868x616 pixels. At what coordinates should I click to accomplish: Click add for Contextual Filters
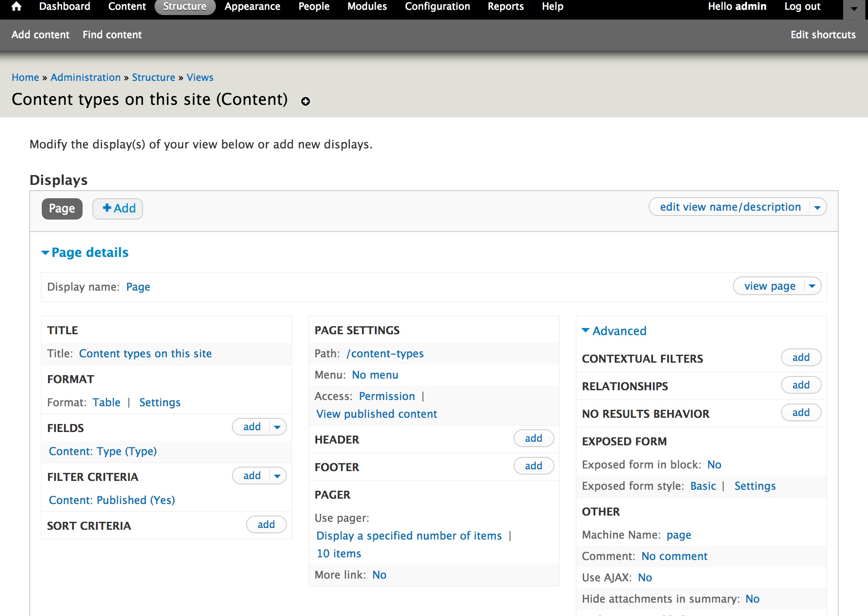pyautogui.click(x=800, y=357)
